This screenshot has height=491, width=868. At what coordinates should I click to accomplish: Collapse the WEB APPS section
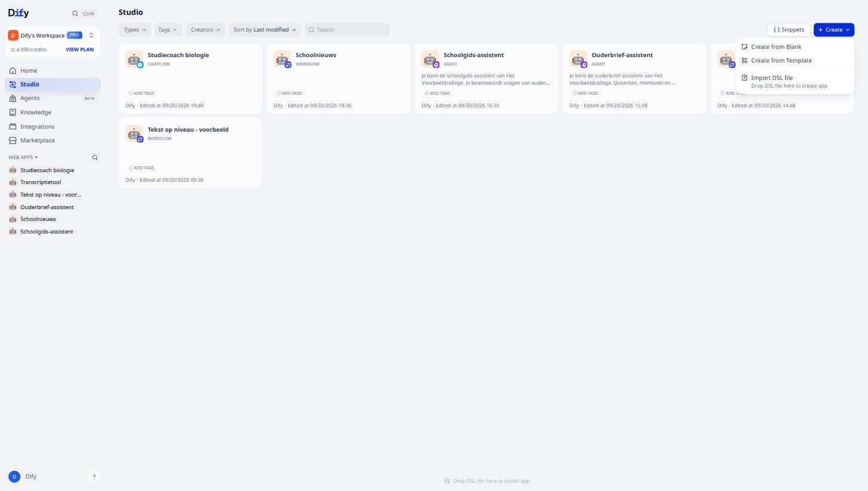coord(23,157)
